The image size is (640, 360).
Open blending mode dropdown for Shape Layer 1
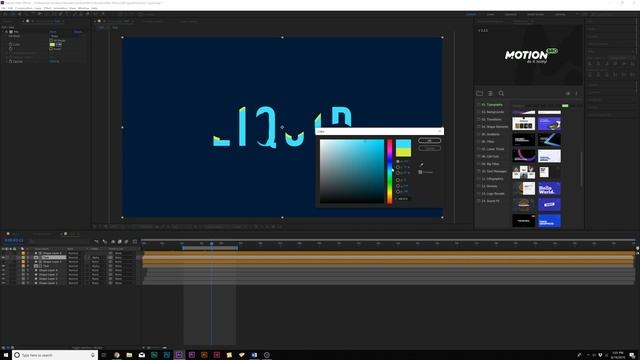coord(73,283)
